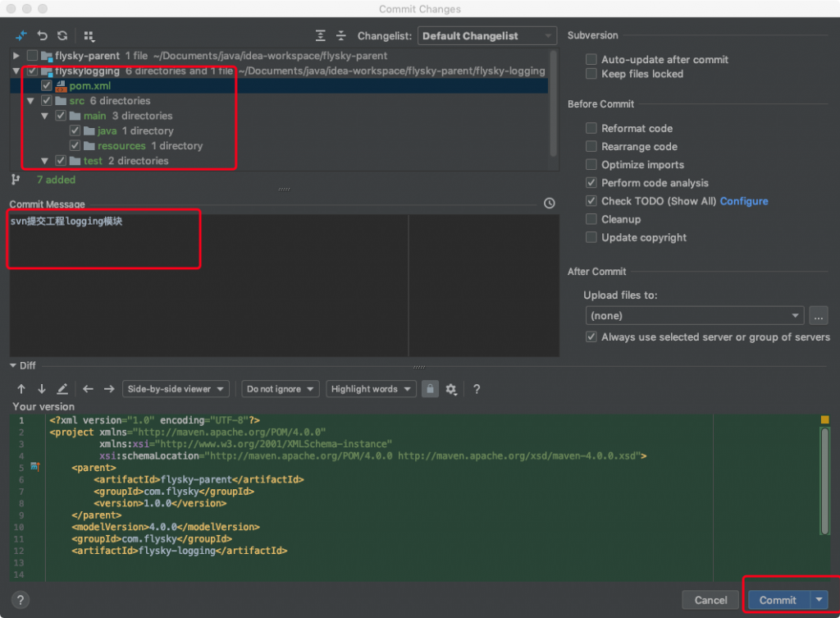Click the Compare Next File right arrow
This screenshot has width=840, height=618.
109,389
